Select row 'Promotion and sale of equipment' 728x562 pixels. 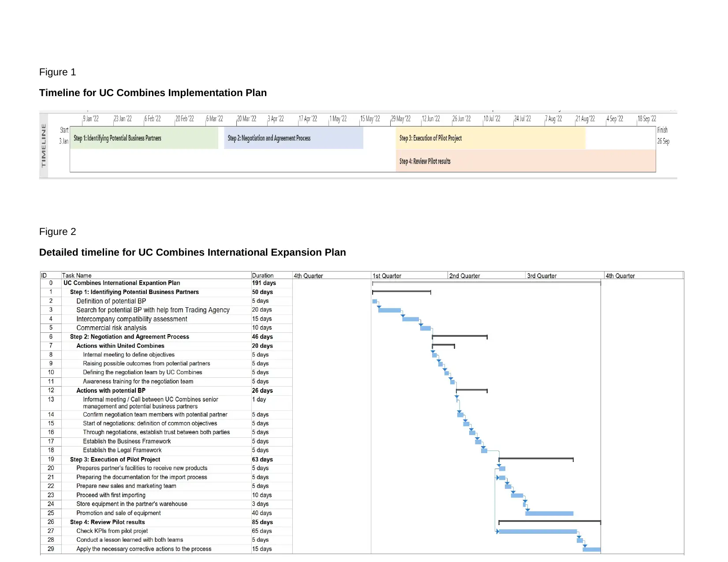pos(166,513)
